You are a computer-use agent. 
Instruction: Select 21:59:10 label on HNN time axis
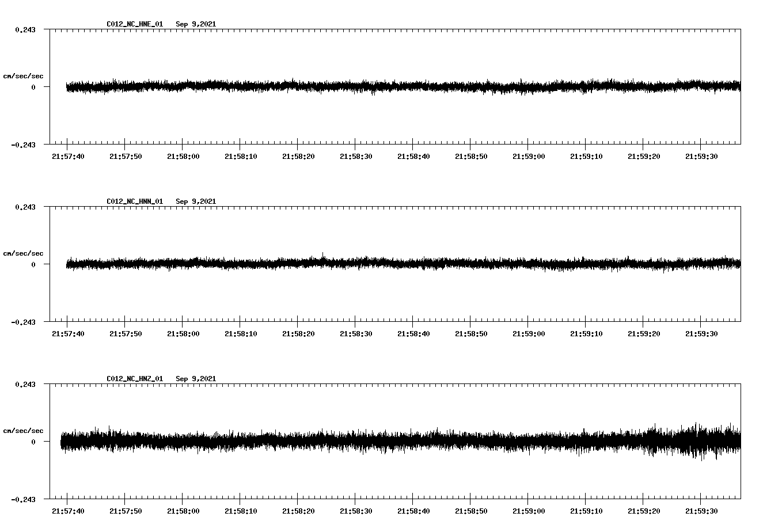(x=586, y=333)
